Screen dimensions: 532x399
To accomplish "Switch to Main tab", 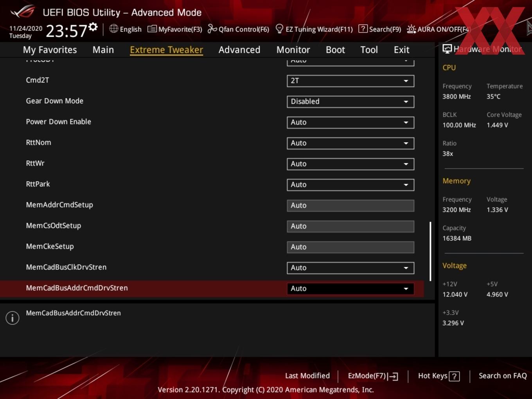I will click(103, 50).
